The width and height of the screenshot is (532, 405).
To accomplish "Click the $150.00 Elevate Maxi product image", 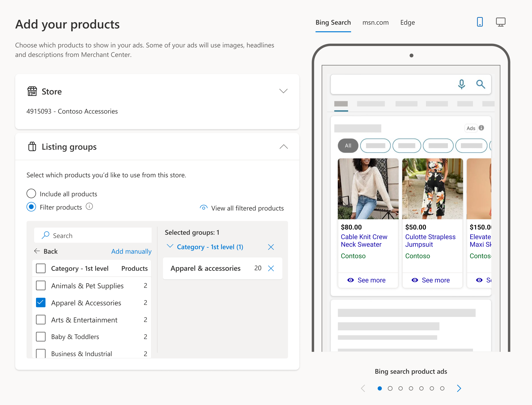I will (479, 189).
